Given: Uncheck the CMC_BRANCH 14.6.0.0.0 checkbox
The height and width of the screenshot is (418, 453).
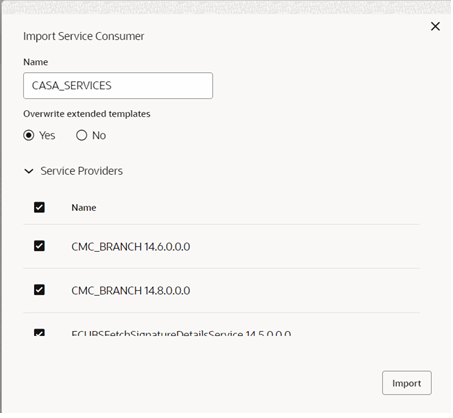Looking at the screenshot, I should (x=39, y=246).
